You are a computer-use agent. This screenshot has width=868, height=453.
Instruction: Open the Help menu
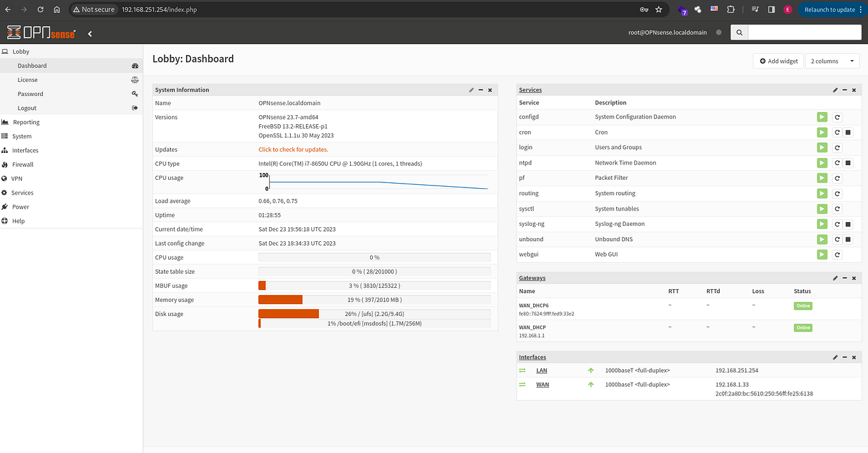tap(71, 221)
